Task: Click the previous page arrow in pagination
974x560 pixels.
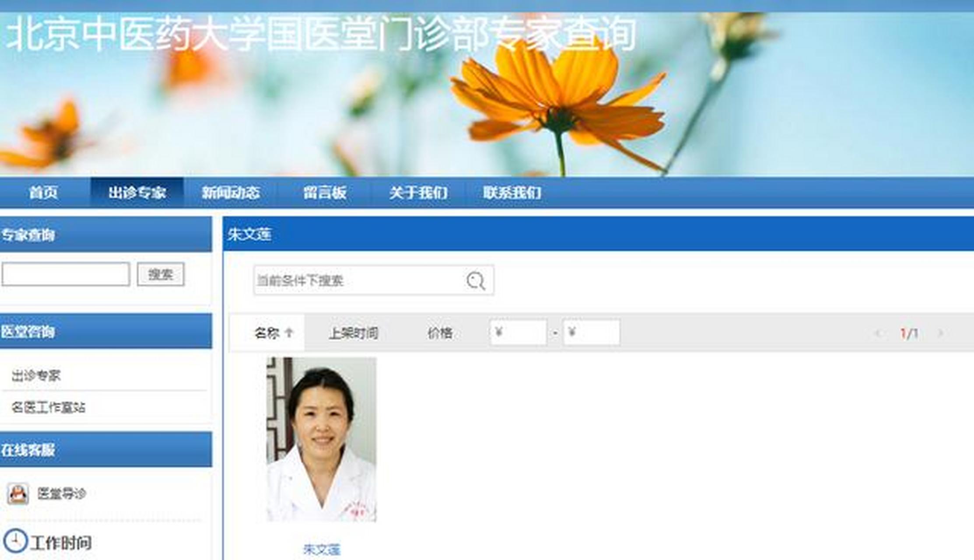Action: pyautogui.click(x=877, y=334)
